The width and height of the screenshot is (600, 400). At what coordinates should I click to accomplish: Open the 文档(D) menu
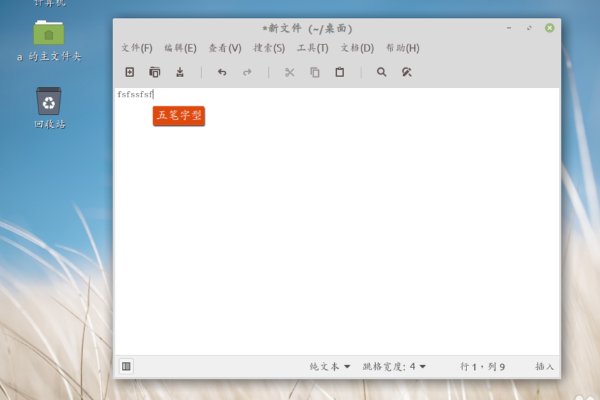coord(357,48)
